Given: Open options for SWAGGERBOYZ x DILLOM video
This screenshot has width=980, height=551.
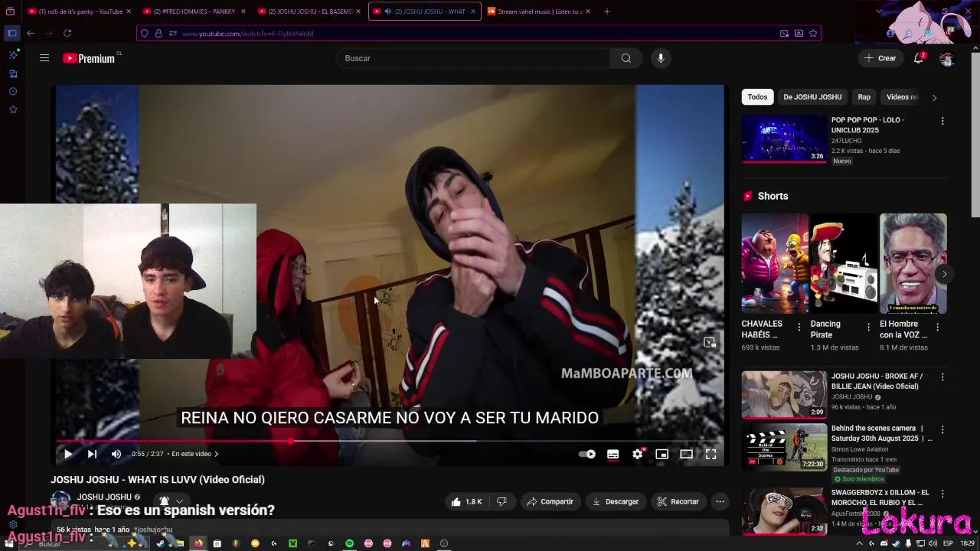Looking at the screenshot, I should 942,494.
